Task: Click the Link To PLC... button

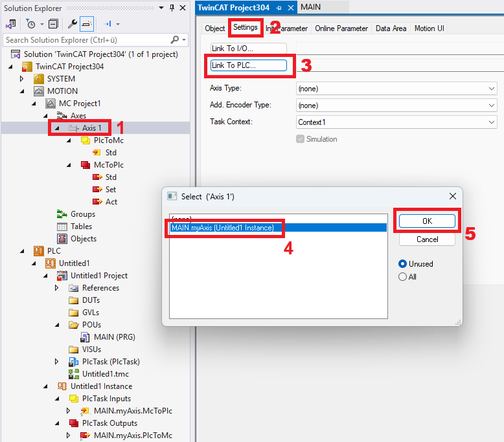Action: point(249,65)
